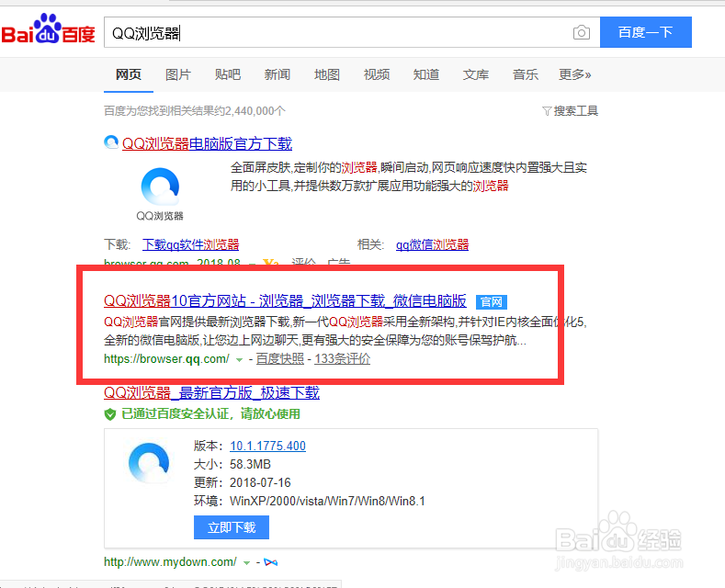Open the 地图 tab
This screenshot has width=725, height=588.
click(327, 74)
